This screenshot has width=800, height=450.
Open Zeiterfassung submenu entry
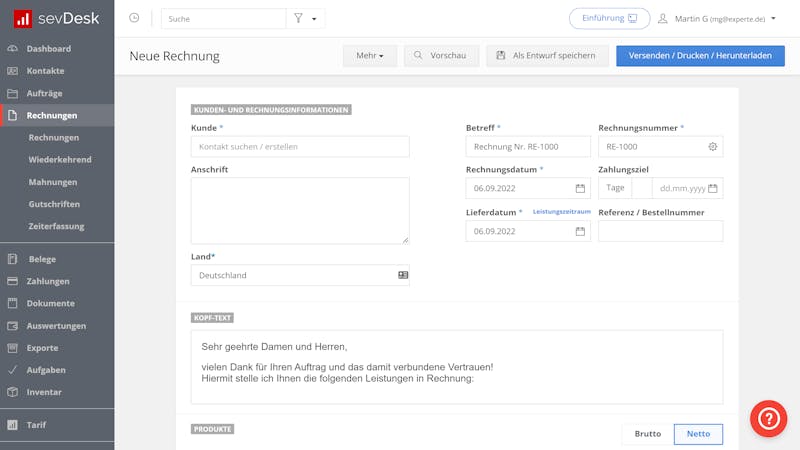pyautogui.click(x=56, y=226)
